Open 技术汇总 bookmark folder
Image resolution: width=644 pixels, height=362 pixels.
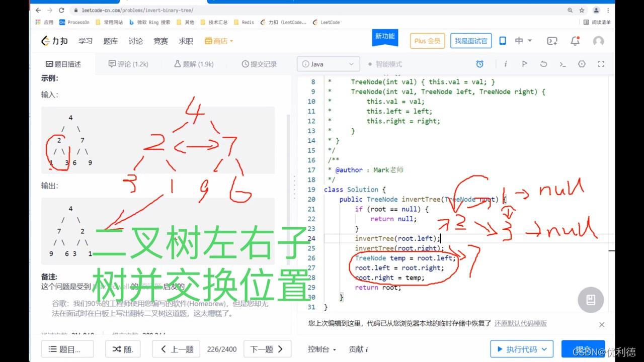tap(214, 22)
